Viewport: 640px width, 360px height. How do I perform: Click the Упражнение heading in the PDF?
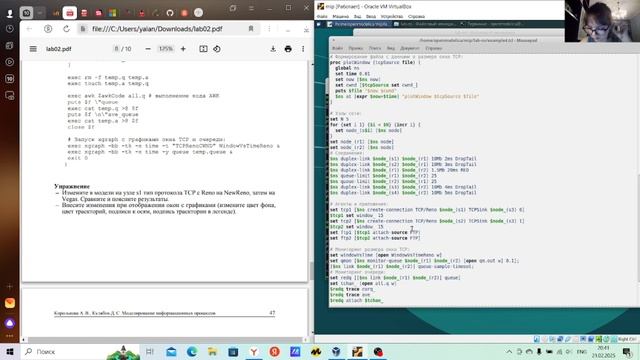(x=72, y=186)
